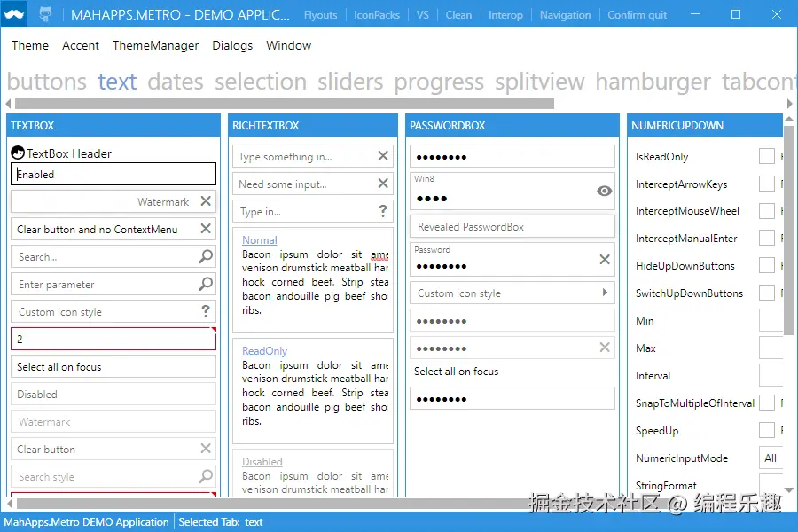Click 'MahApps.Metro DEMO Application' status text

pyautogui.click(x=86, y=522)
